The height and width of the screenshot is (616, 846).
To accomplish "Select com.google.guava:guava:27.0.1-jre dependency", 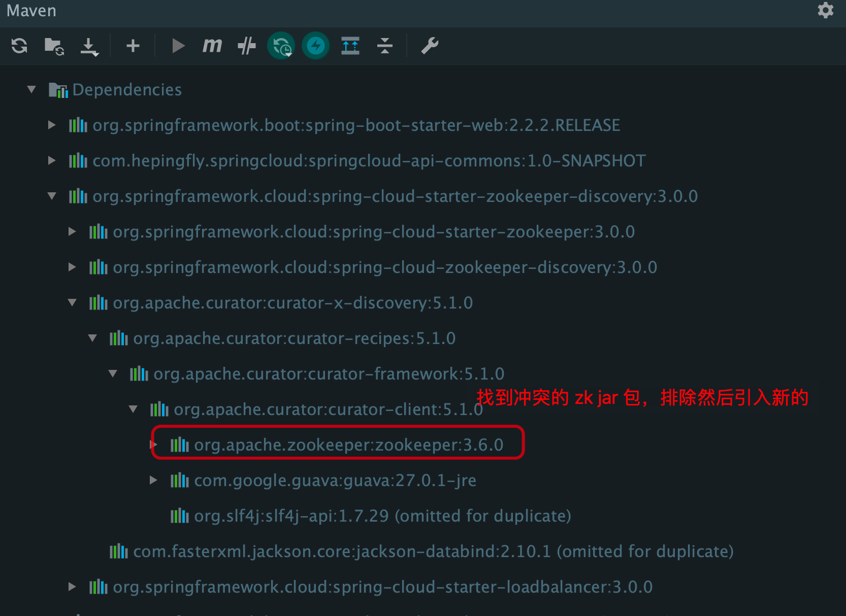I will tap(335, 481).
